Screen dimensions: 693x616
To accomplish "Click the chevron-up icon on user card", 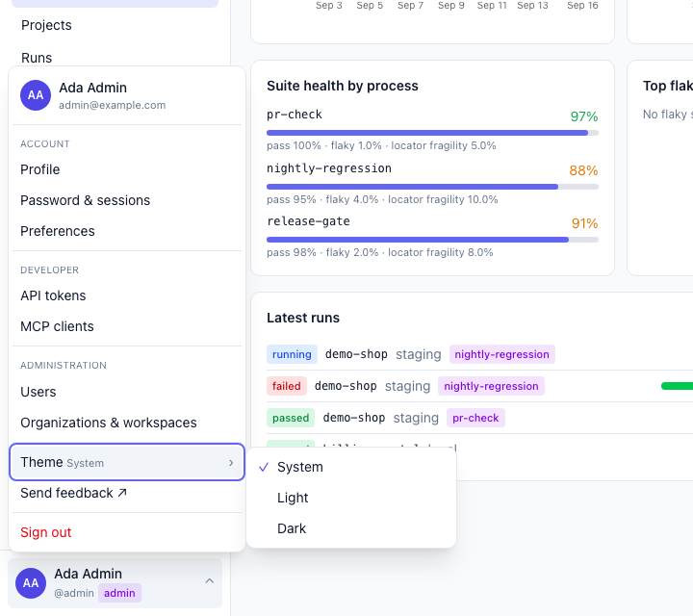I will tap(210, 581).
